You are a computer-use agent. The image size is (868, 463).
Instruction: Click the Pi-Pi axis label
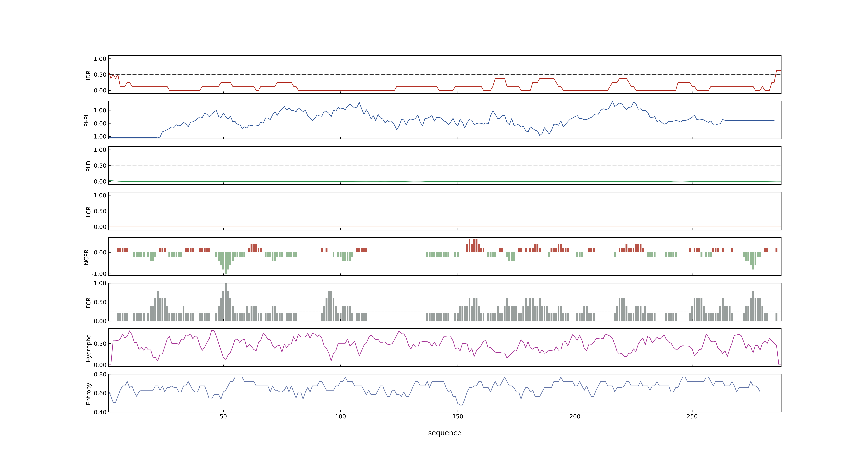coord(86,120)
